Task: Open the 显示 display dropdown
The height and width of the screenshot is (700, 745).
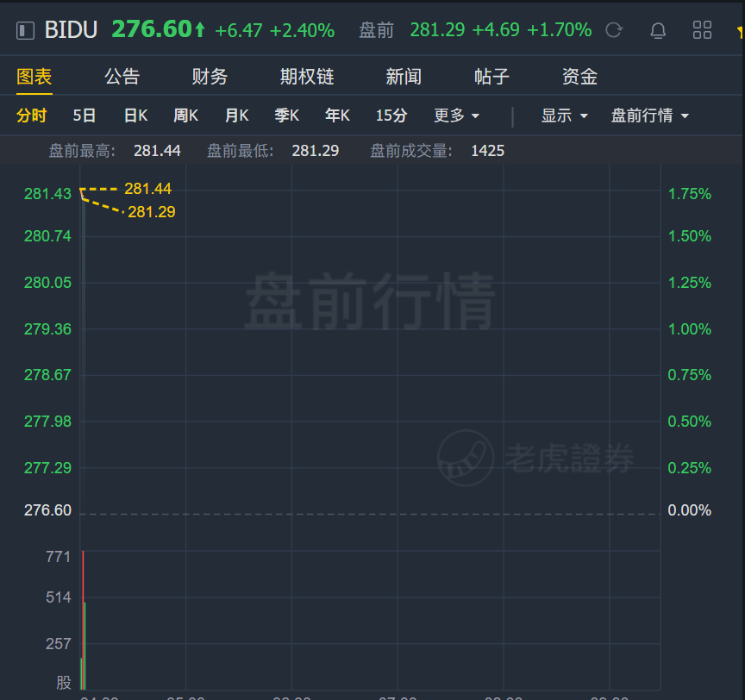Action: coord(565,116)
